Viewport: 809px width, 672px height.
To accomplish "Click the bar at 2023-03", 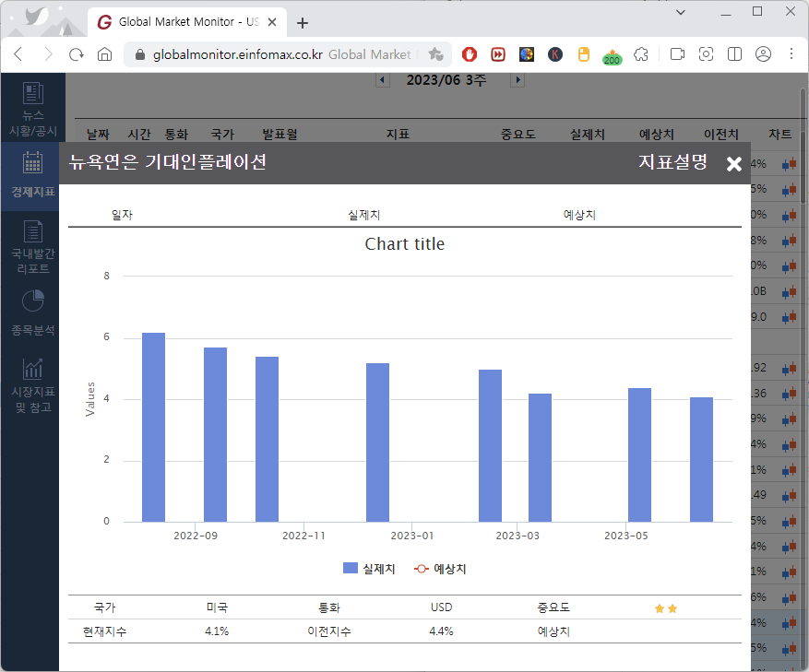I will pos(540,458).
